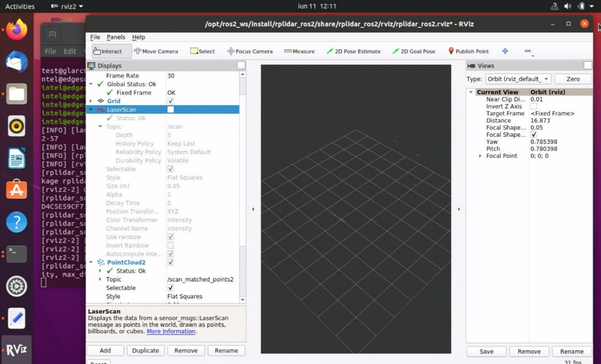Open the File menu in RViz
The image size is (601, 364).
pyautogui.click(x=95, y=37)
